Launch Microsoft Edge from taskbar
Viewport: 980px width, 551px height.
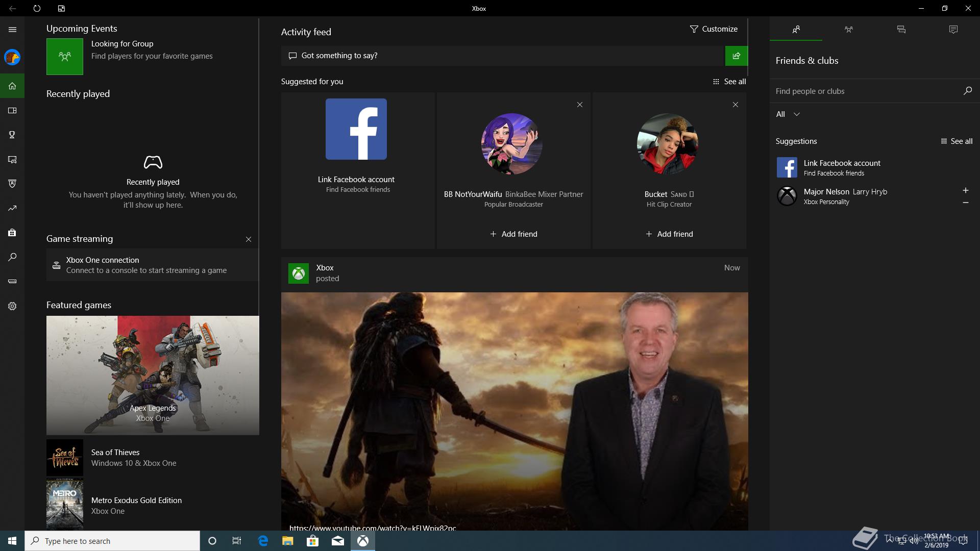click(x=263, y=541)
